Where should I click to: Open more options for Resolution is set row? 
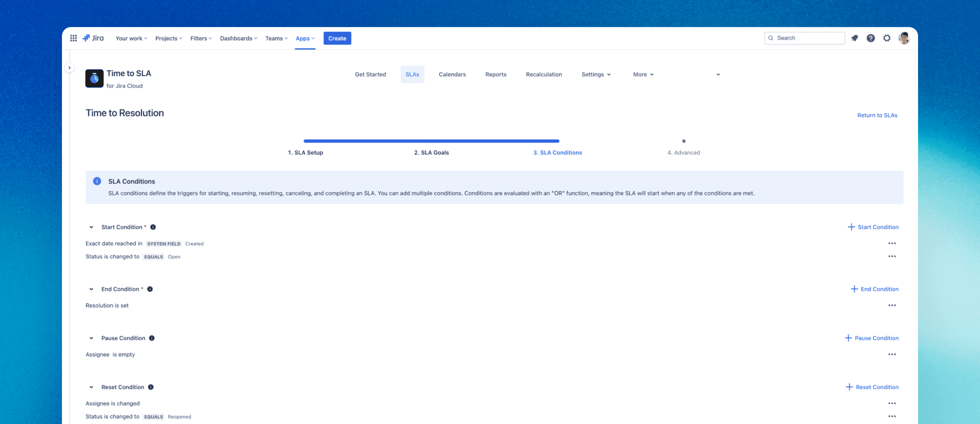(x=892, y=306)
